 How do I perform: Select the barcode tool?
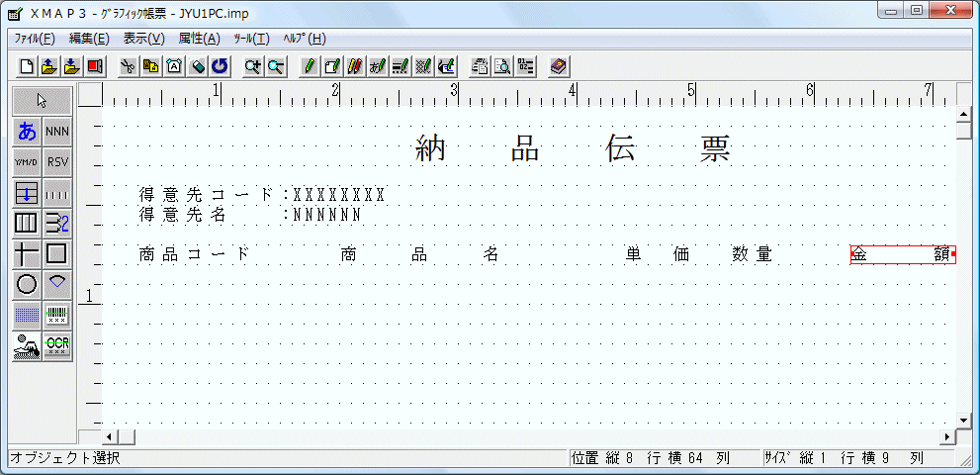point(57,316)
